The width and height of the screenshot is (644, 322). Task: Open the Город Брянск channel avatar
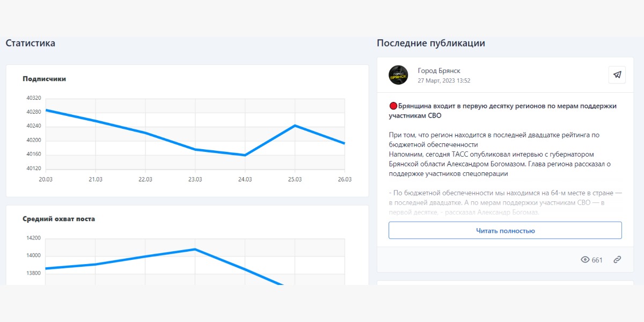click(398, 75)
